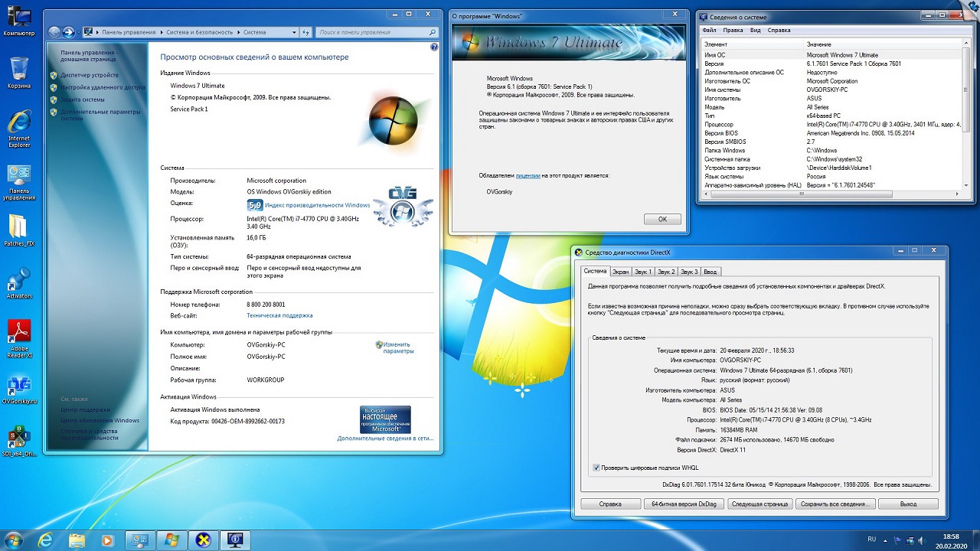Expand the address bar history dropdown
980x551 pixels.
point(296,32)
